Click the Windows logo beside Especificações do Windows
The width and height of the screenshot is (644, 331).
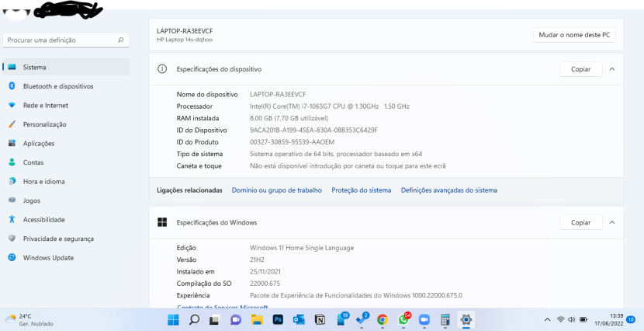point(162,222)
